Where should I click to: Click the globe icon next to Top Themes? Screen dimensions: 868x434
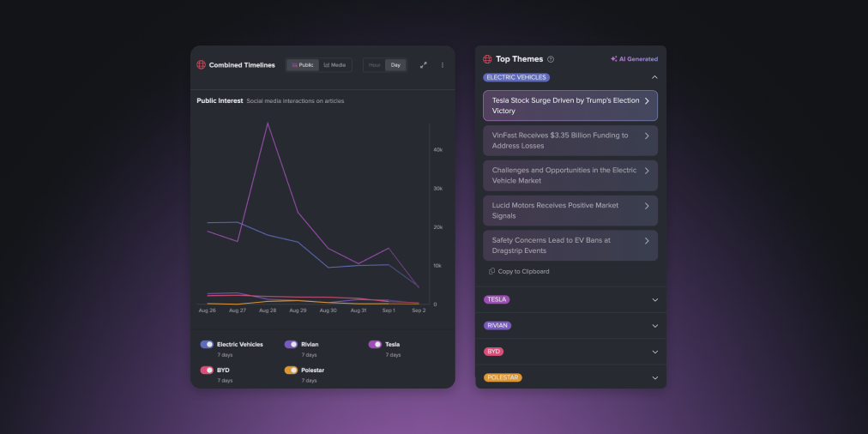pos(487,59)
